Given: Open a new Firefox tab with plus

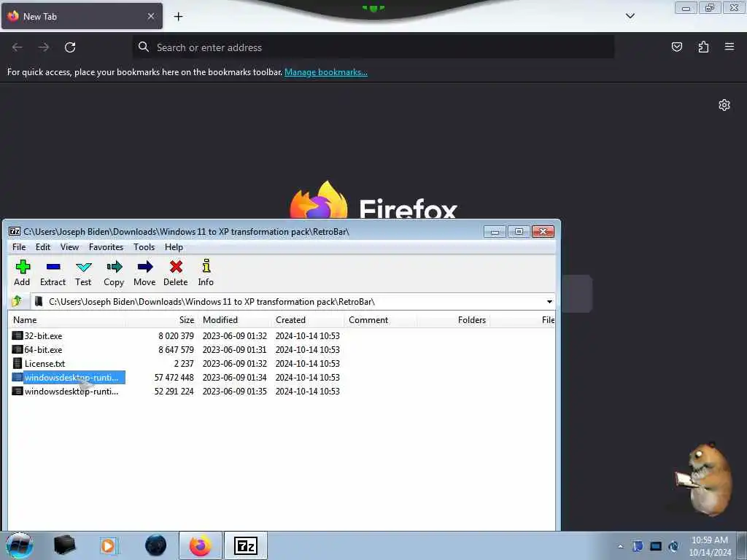Looking at the screenshot, I should pyautogui.click(x=178, y=17).
